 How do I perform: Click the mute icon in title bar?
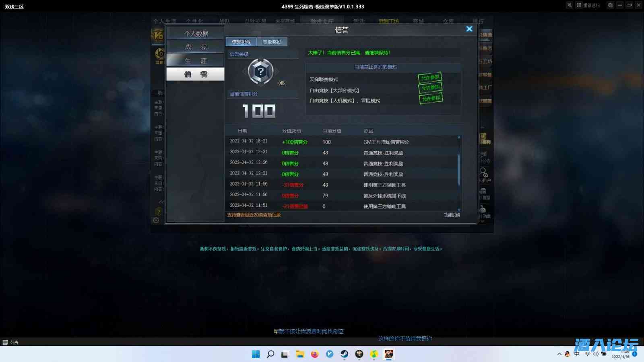click(x=569, y=5)
